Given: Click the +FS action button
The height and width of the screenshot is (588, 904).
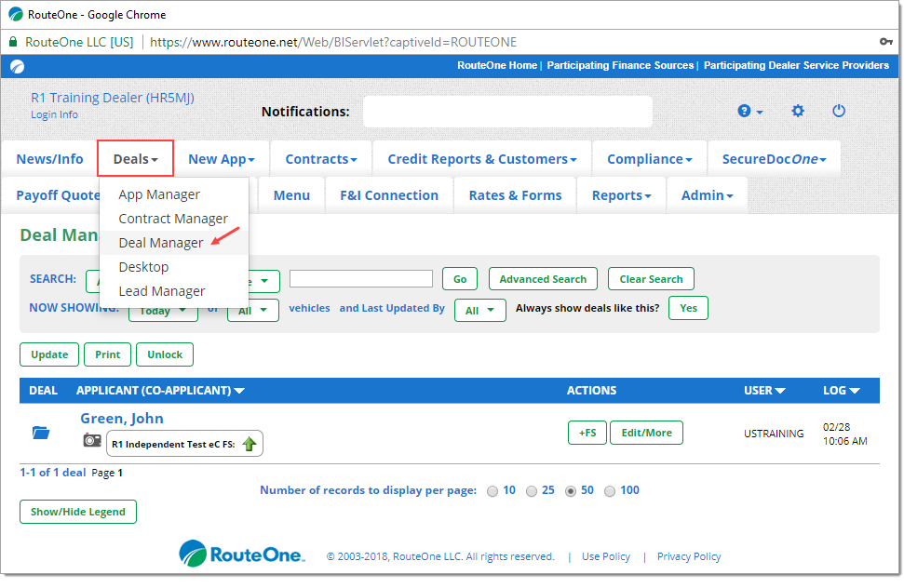Looking at the screenshot, I should 587,433.
